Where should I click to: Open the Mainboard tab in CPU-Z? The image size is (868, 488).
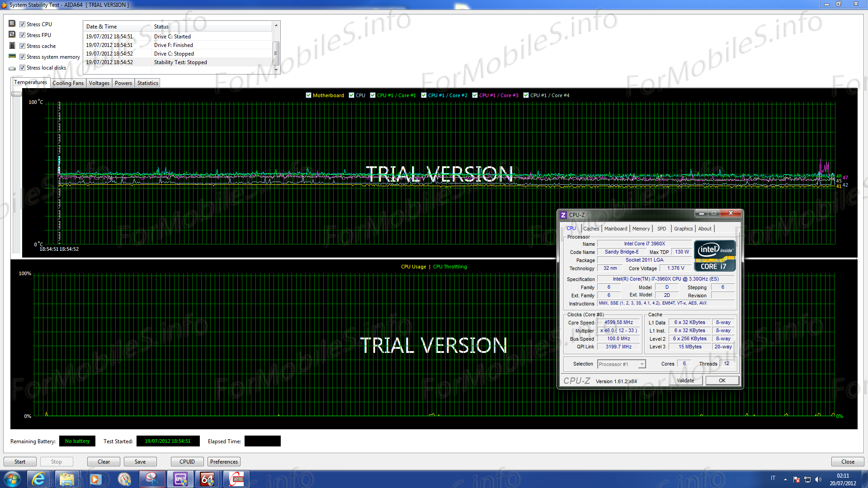tap(615, 229)
